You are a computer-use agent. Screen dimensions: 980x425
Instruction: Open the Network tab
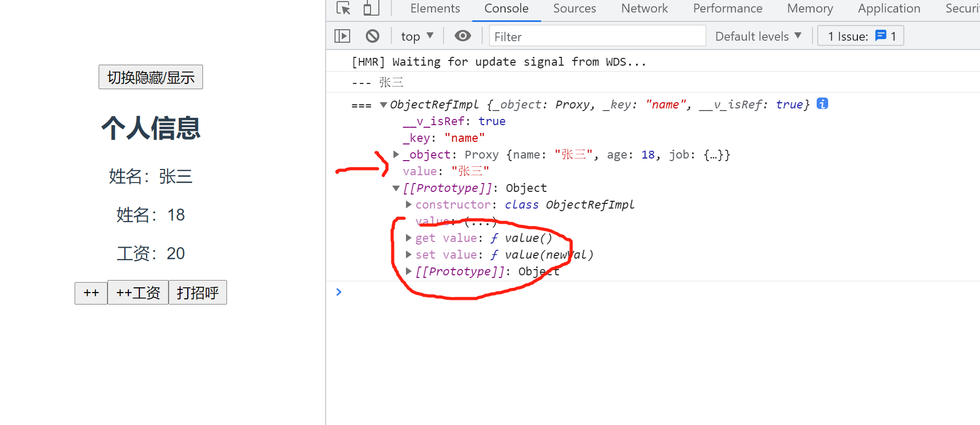(x=644, y=8)
